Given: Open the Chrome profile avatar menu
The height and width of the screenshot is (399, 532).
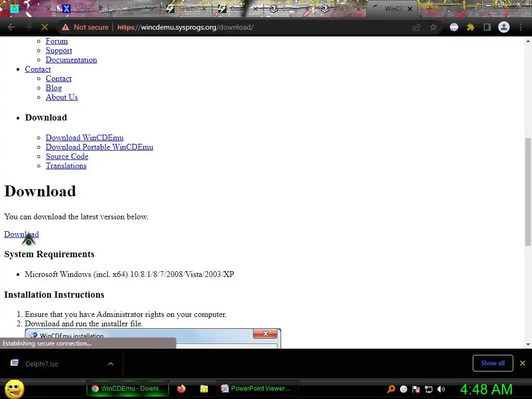Looking at the screenshot, I should coord(504,27).
